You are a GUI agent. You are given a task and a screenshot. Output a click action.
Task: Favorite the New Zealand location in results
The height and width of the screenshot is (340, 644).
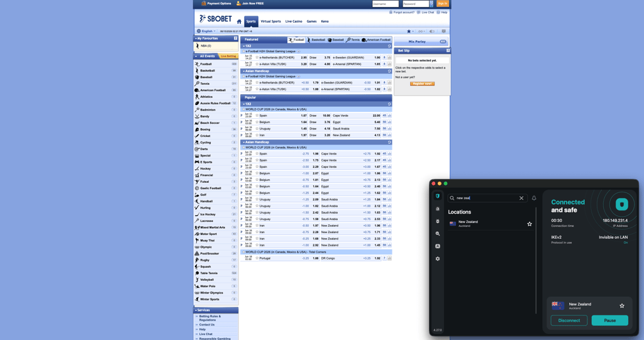530,224
